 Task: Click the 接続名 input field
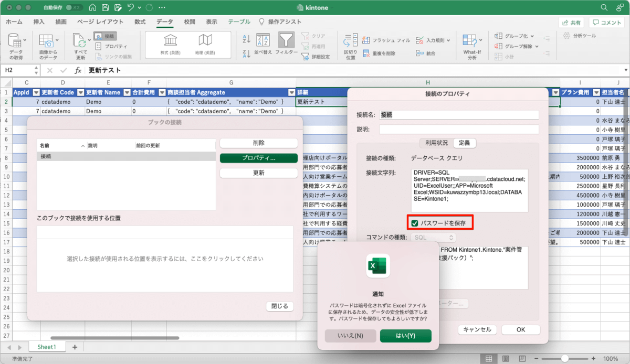click(x=459, y=115)
